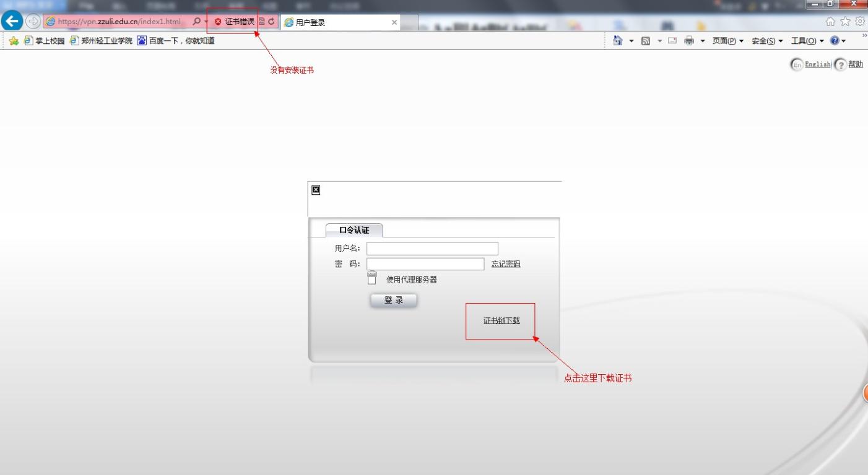Click the blue Help question mark icon
Screen dimensions: 868x475
coord(835,41)
